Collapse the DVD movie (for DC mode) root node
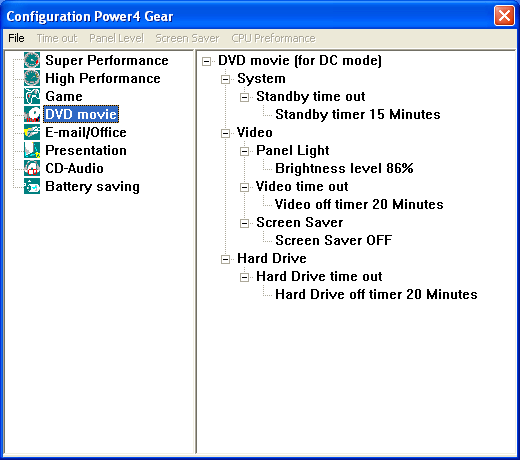Image resolution: width=521 pixels, height=460 pixels. [x=207, y=61]
